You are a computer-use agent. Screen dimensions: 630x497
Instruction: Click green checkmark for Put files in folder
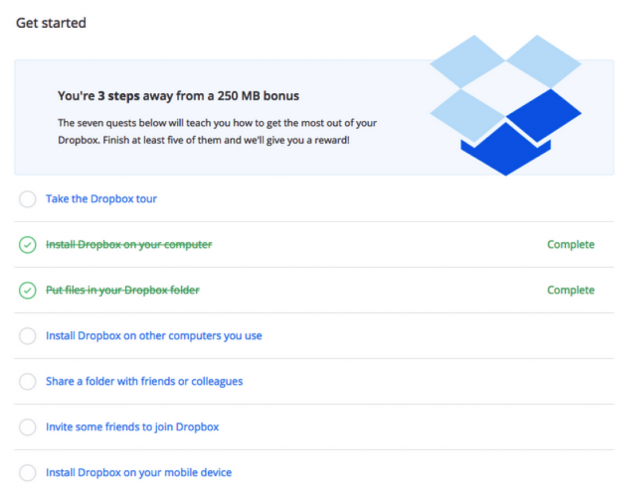(x=28, y=290)
